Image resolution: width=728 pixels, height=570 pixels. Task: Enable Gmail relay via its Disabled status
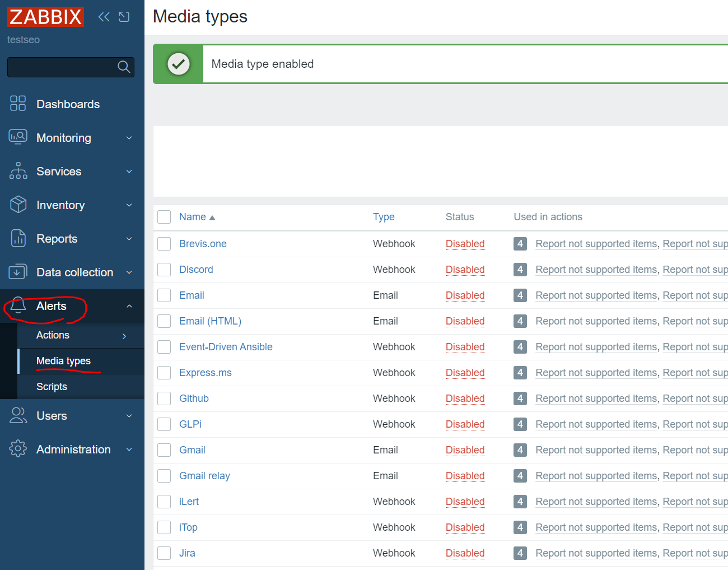[x=465, y=476]
